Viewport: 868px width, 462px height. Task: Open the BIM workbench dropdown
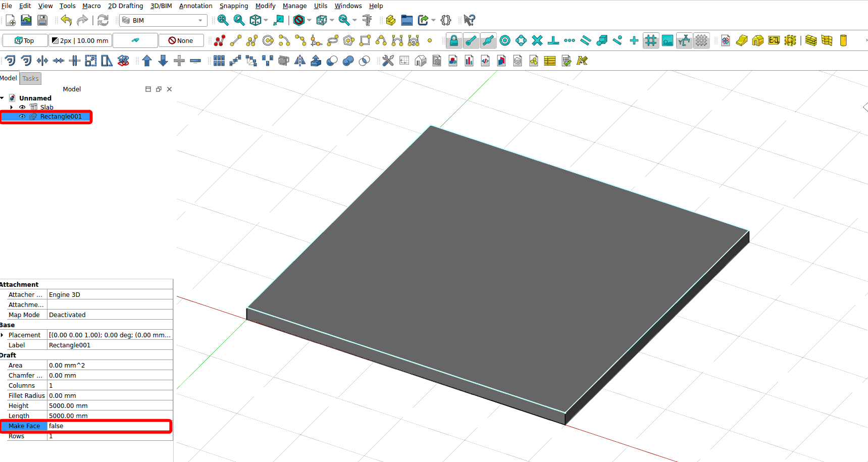[164, 20]
